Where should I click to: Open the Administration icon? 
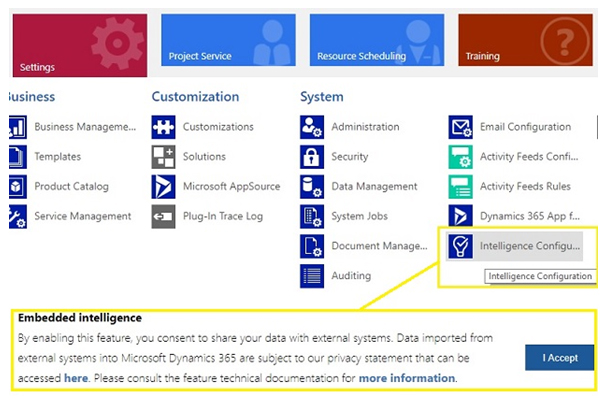point(312,127)
